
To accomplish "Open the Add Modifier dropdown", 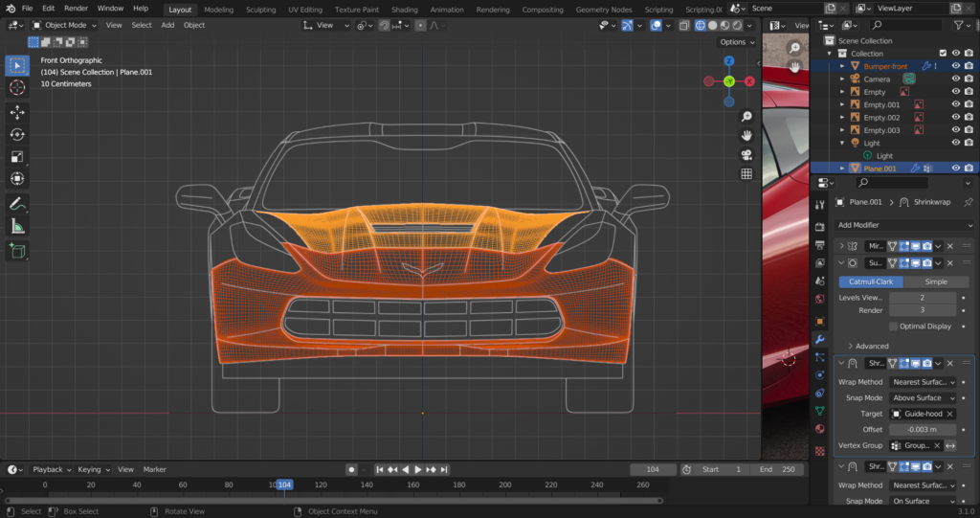I will coord(903,225).
